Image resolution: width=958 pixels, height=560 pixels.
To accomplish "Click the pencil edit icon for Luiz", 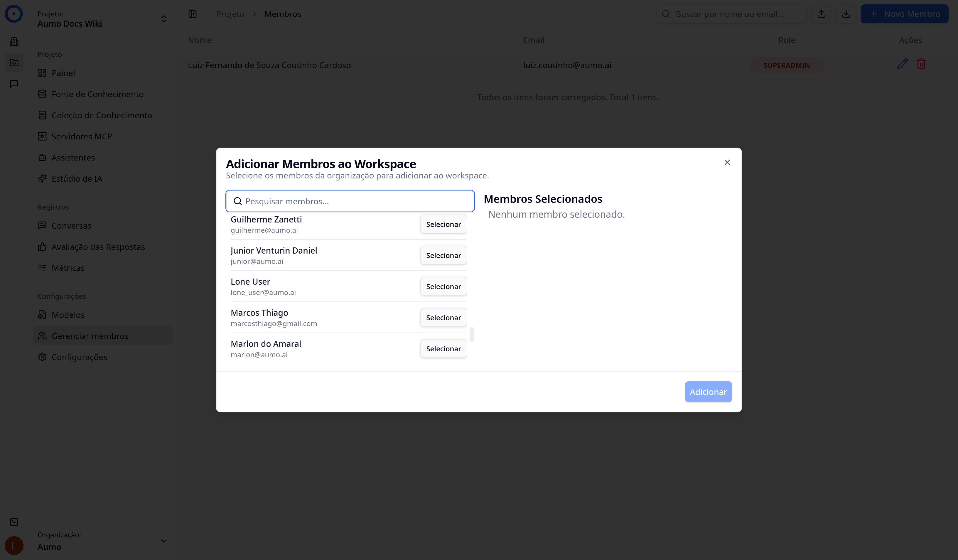I will (902, 64).
